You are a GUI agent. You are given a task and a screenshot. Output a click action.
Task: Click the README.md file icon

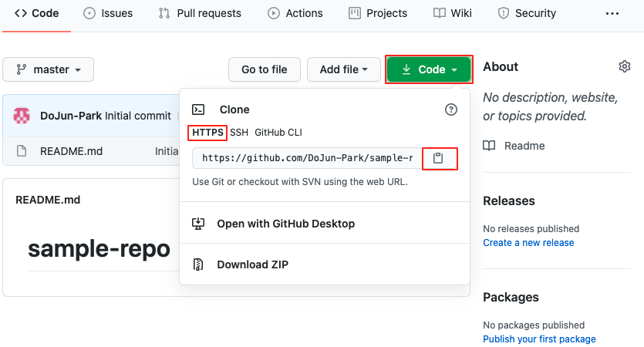(22, 151)
